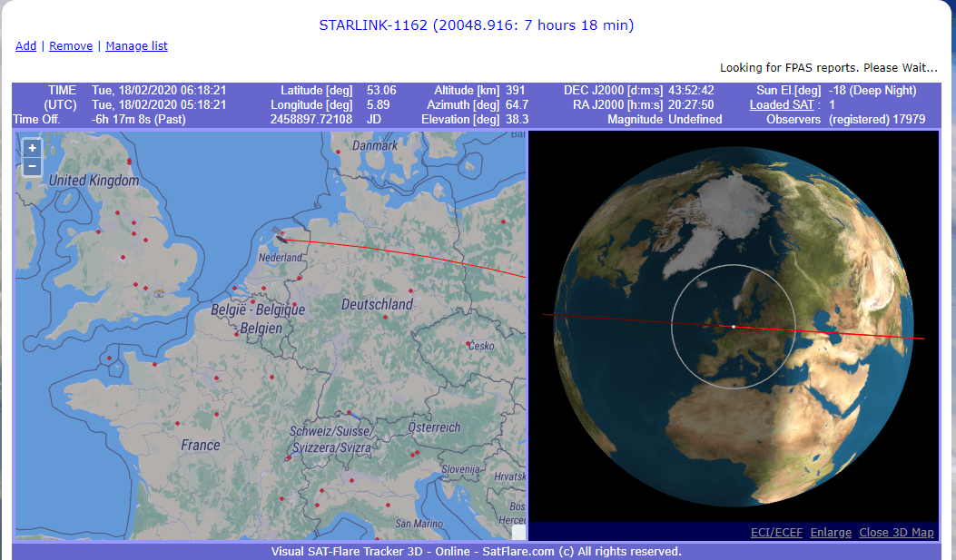Open the Remove satellite link
956x560 pixels.
click(71, 45)
